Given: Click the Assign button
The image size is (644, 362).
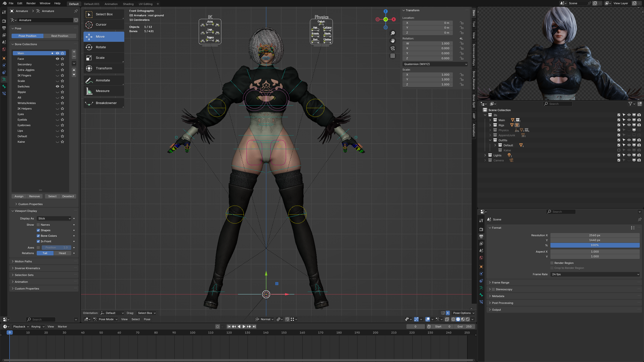Looking at the screenshot, I should click(x=19, y=196).
